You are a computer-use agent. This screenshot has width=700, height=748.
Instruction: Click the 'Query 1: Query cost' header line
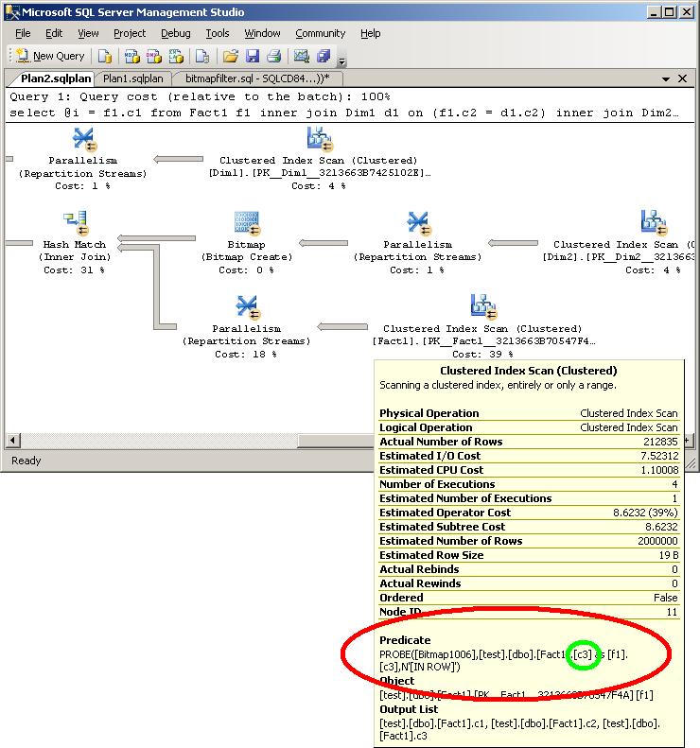point(200,96)
